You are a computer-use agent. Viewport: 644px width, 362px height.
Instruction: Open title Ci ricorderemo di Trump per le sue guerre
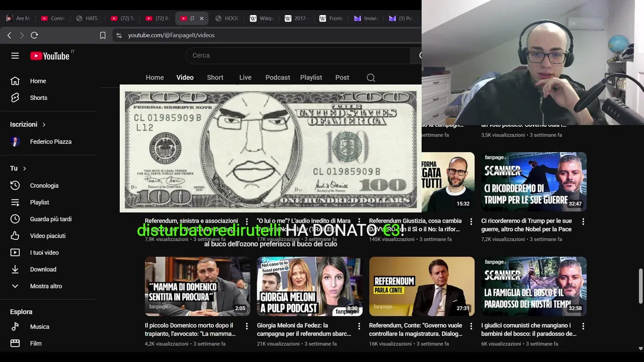tap(526, 225)
